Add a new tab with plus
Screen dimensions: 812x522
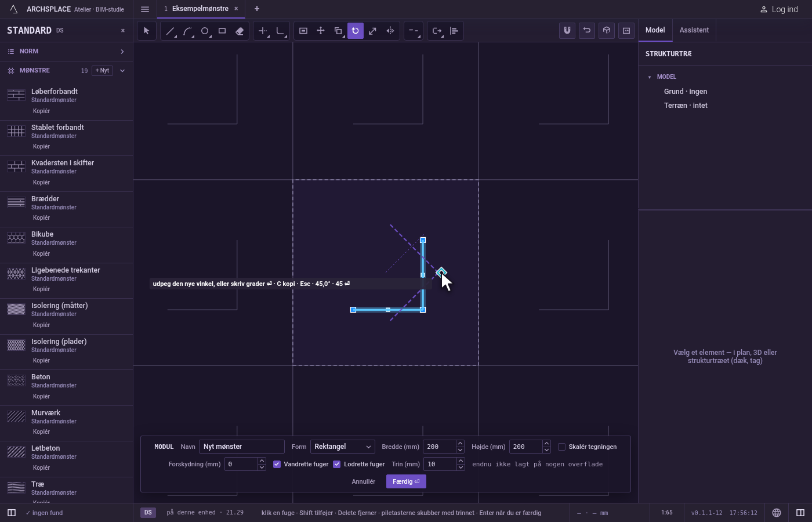coord(257,9)
